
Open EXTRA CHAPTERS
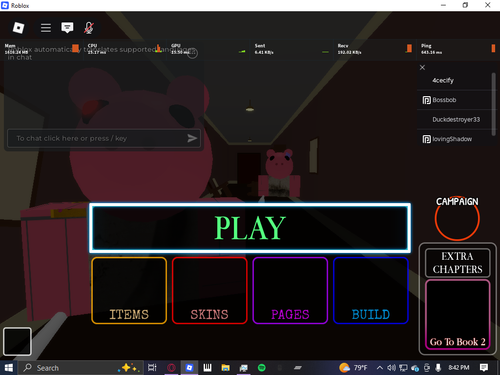[458, 263]
